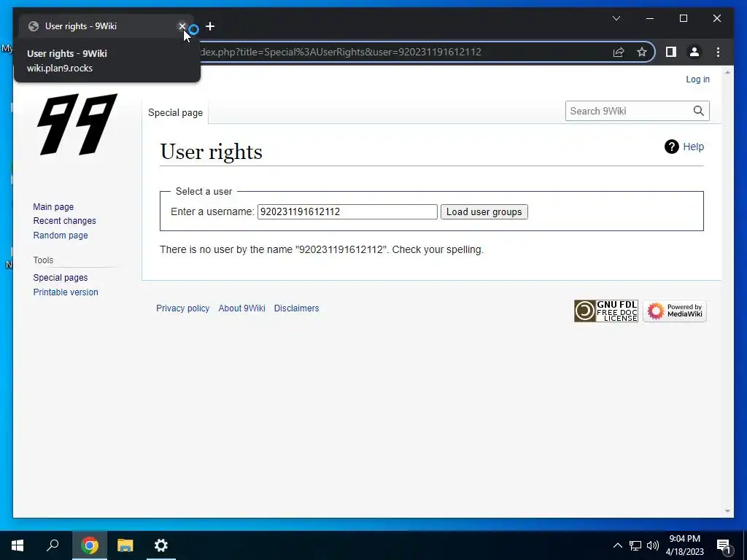Focus the Search 9Wiki field
This screenshot has height=560, width=747.
click(629, 111)
